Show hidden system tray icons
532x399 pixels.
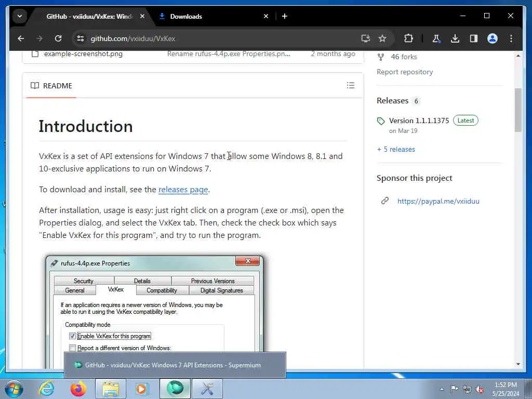(442, 389)
